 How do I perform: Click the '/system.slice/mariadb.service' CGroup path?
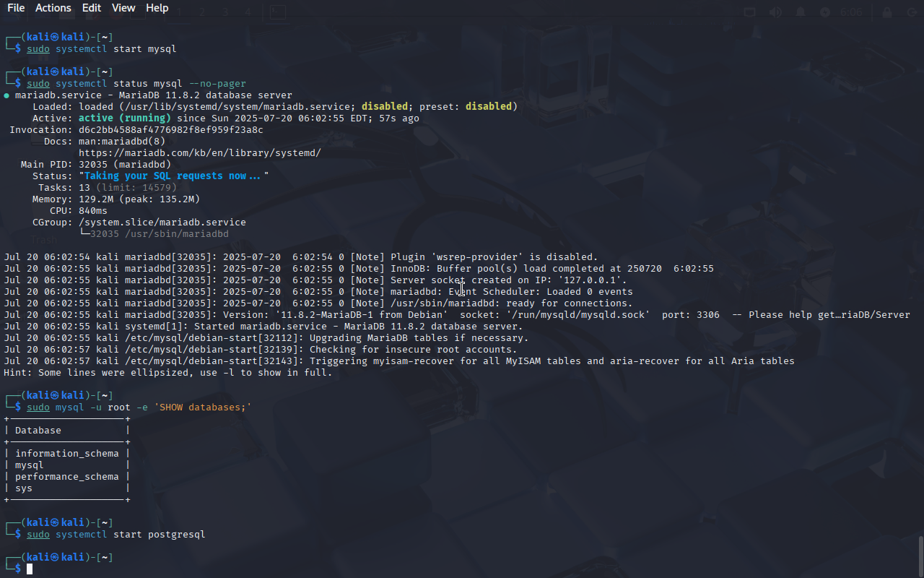(x=162, y=223)
